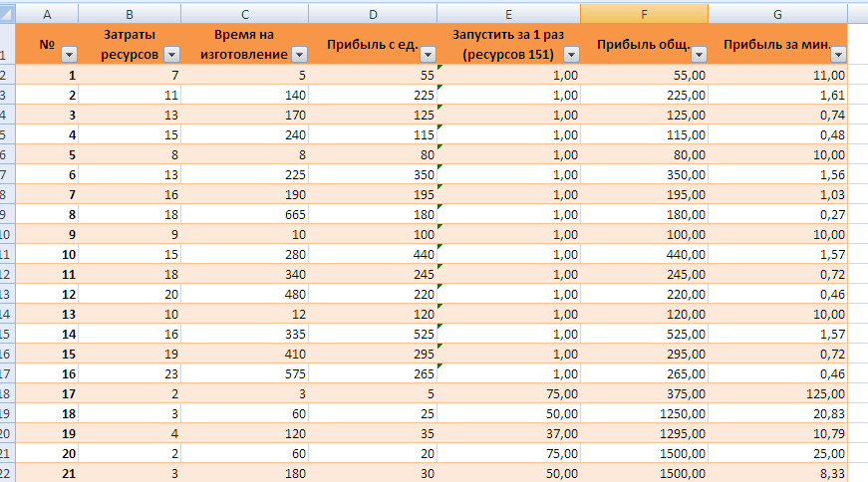Click time cell 480
Viewport: 868px width, 482px height.
point(245,294)
